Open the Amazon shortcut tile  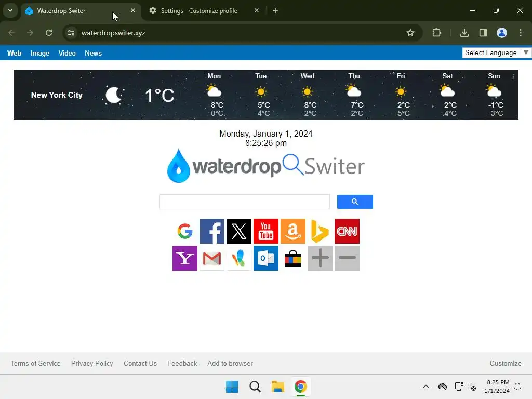point(293,231)
